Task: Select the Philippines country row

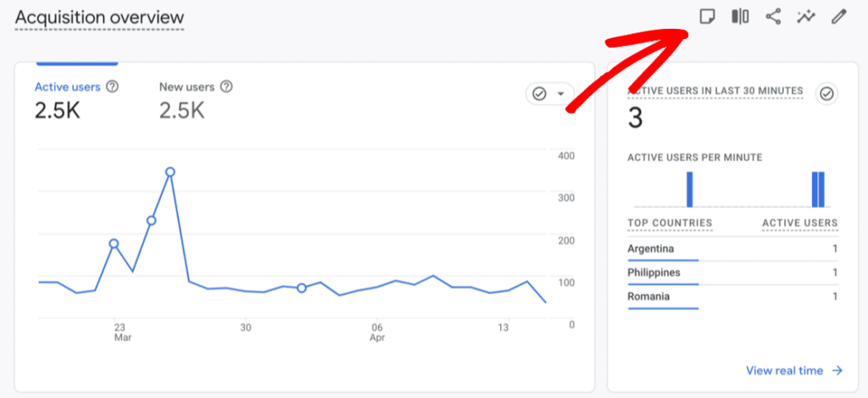Action: 654,272
